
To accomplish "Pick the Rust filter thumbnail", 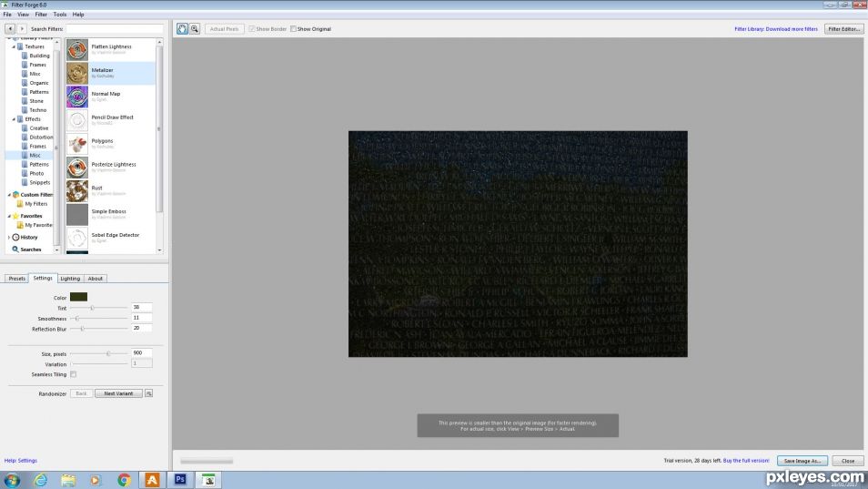I will point(77,191).
